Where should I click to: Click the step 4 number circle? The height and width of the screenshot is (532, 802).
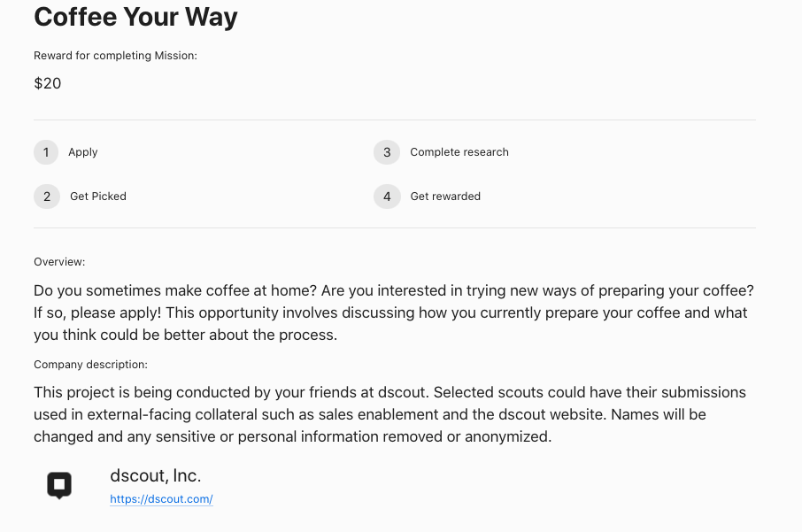pos(387,197)
